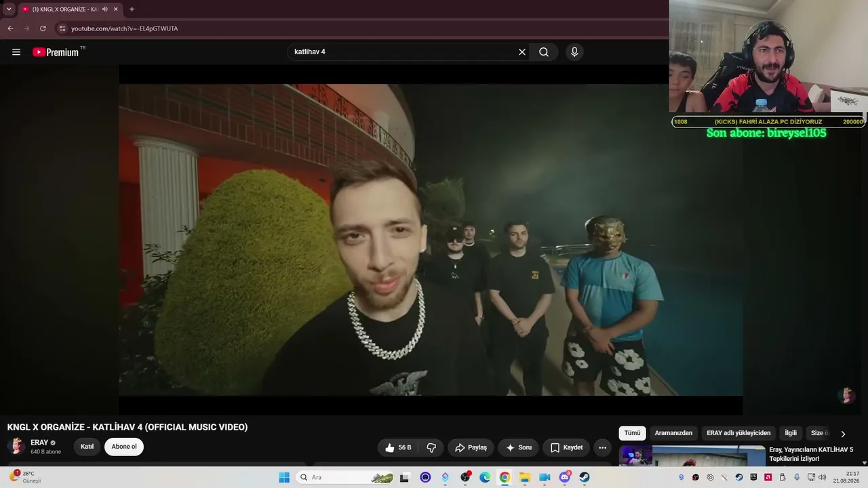Open Task View on the taskbar

[405, 477]
